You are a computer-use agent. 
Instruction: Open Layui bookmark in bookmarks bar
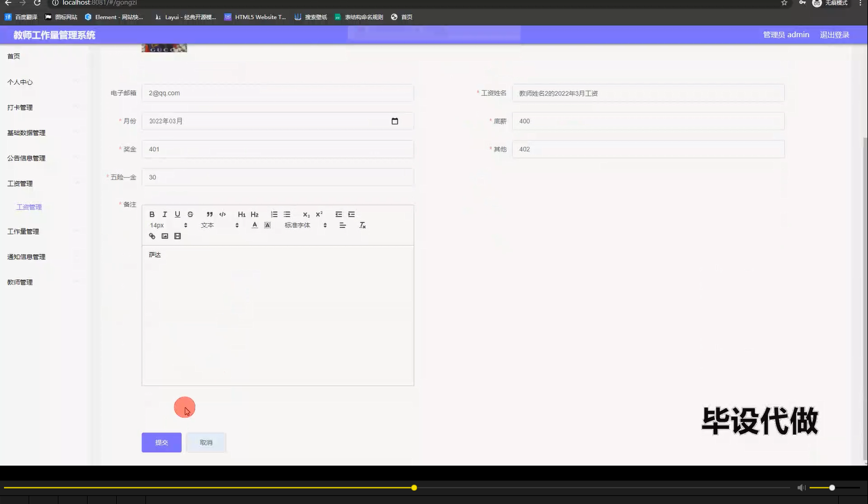(x=186, y=17)
